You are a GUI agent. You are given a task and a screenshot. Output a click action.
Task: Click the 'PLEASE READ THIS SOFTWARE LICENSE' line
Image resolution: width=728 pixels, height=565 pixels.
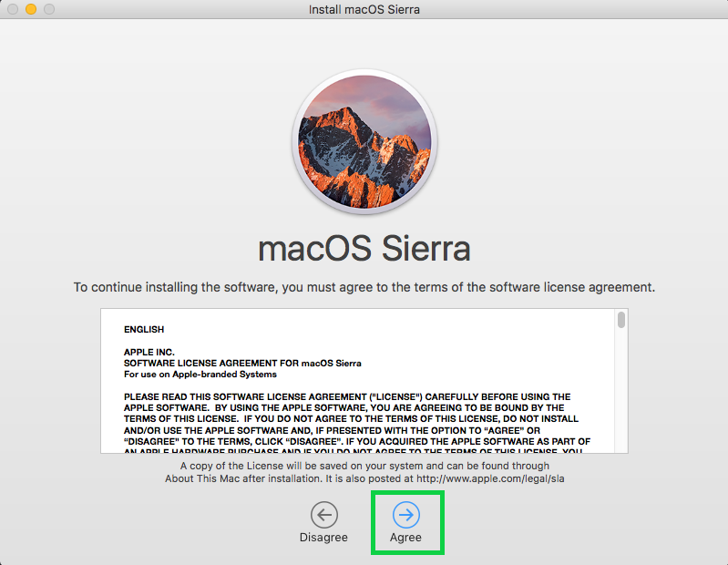[x=347, y=396]
